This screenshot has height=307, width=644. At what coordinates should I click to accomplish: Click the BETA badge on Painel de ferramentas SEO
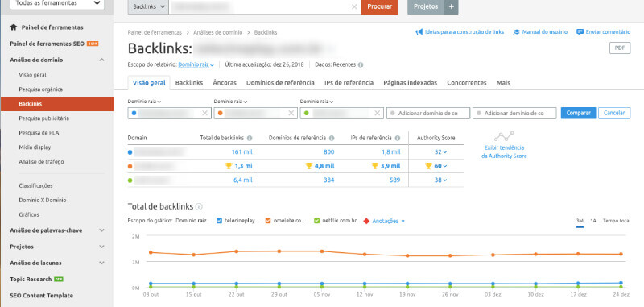(93, 44)
